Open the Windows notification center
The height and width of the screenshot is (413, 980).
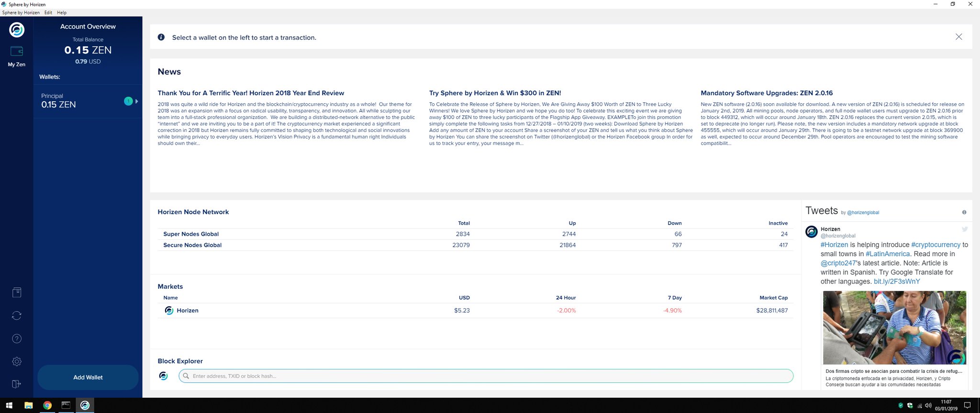point(967,406)
